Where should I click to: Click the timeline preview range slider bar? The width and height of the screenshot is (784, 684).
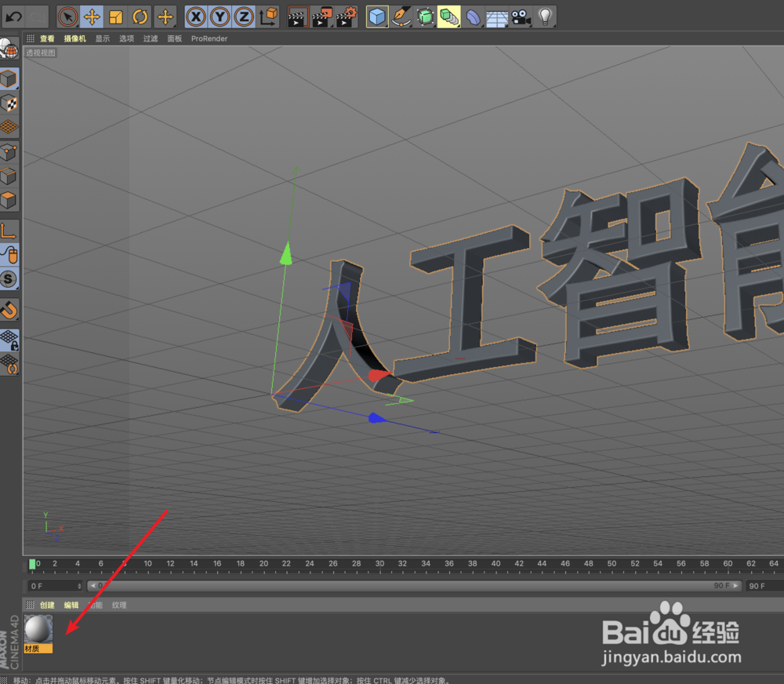pos(415,585)
